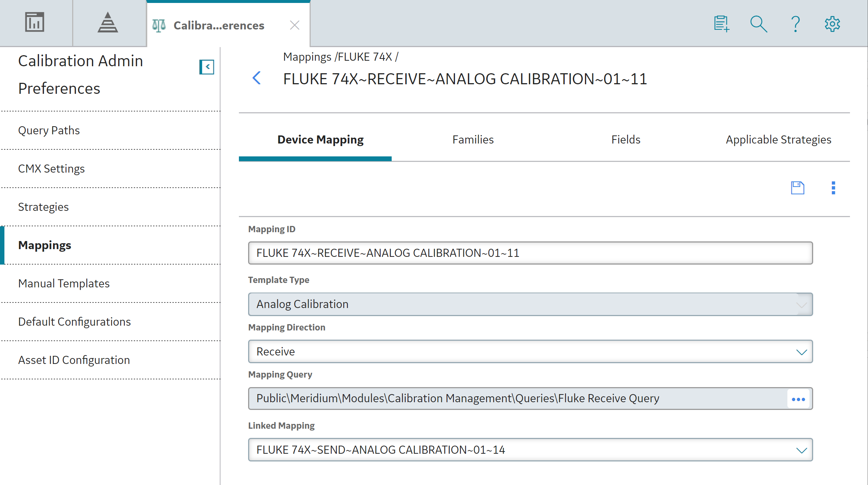The height and width of the screenshot is (485, 868).
Task: Open the search magnifier icon
Action: click(x=759, y=24)
